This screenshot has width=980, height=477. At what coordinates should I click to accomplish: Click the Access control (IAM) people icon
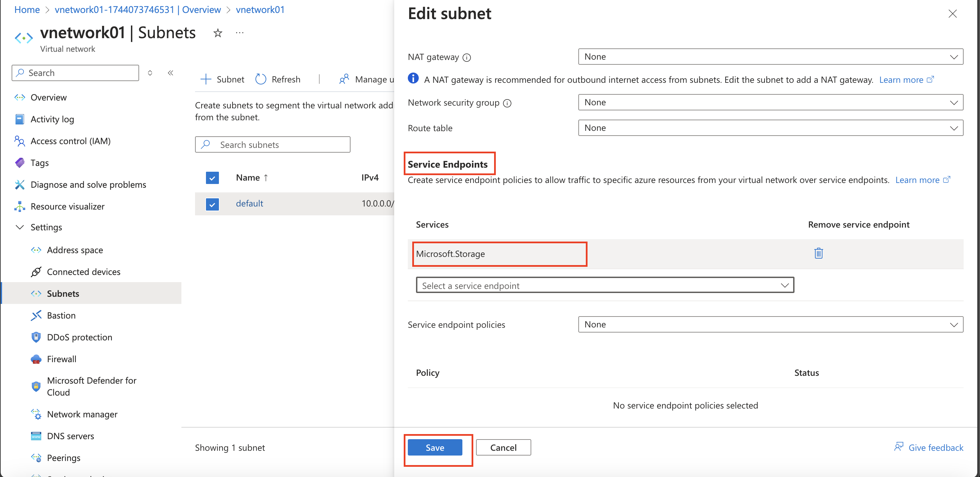20,141
